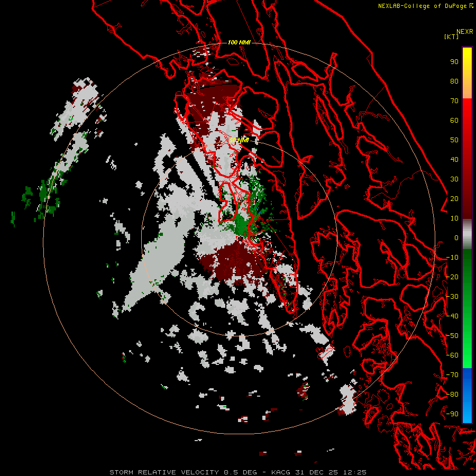Click the 40 value on the velocity scale
476x476 pixels.
454,160
